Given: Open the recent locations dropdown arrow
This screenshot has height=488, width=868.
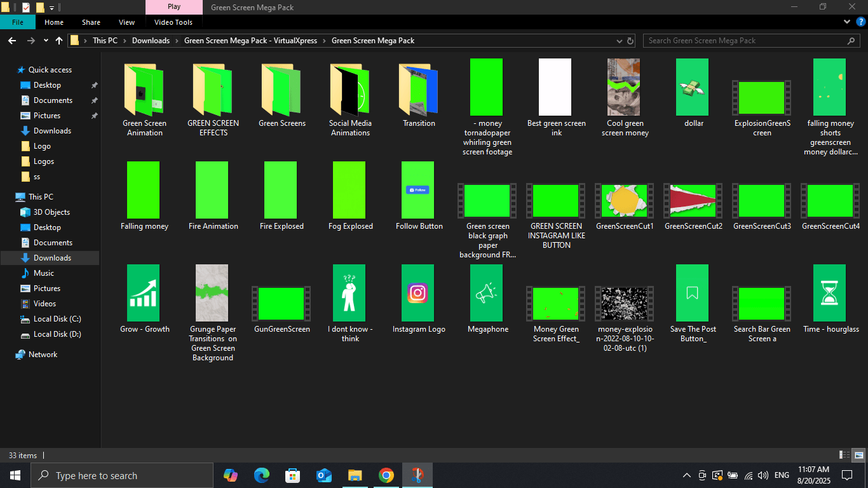Looking at the screenshot, I should pos(46,41).
